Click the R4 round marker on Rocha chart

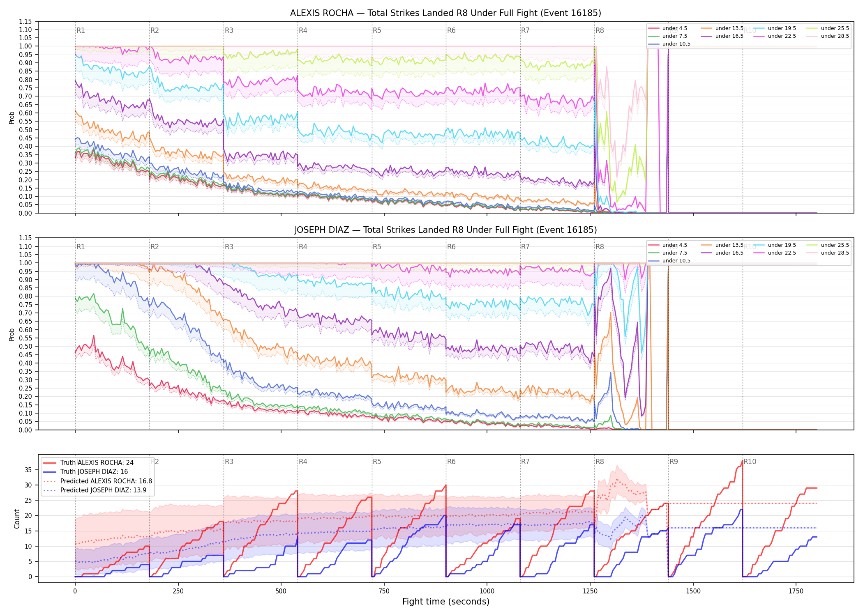click(303, 30)
